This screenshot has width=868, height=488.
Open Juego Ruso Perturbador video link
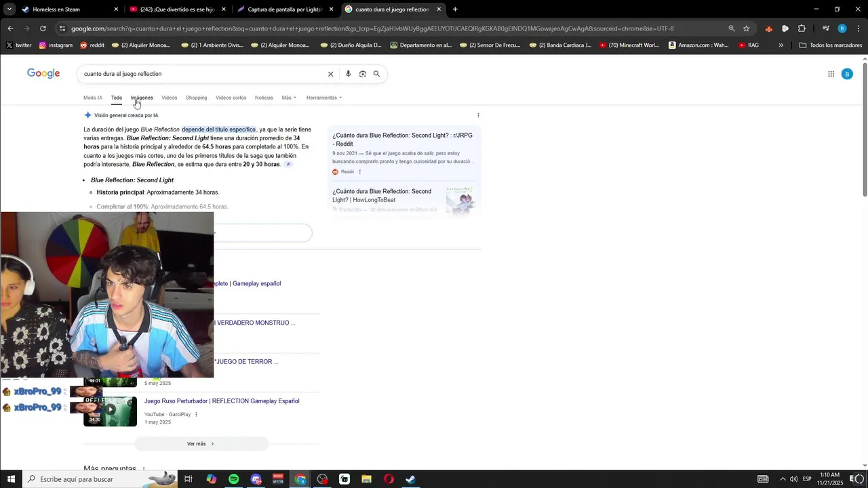click(222, 401)
